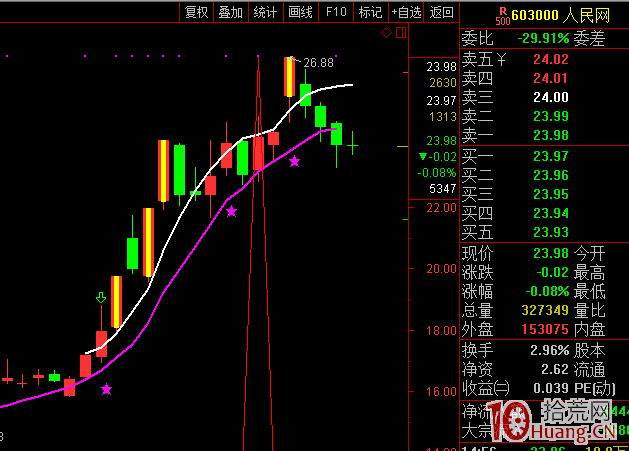Open the 叠加 overlay option
629x451 pixels.
231,12
